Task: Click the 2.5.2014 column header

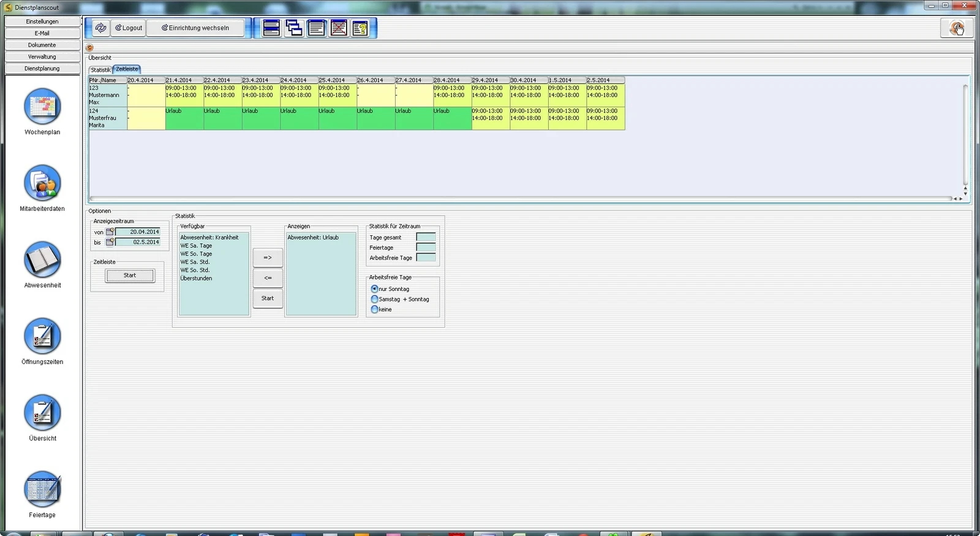Action: [x=605, y=80]
